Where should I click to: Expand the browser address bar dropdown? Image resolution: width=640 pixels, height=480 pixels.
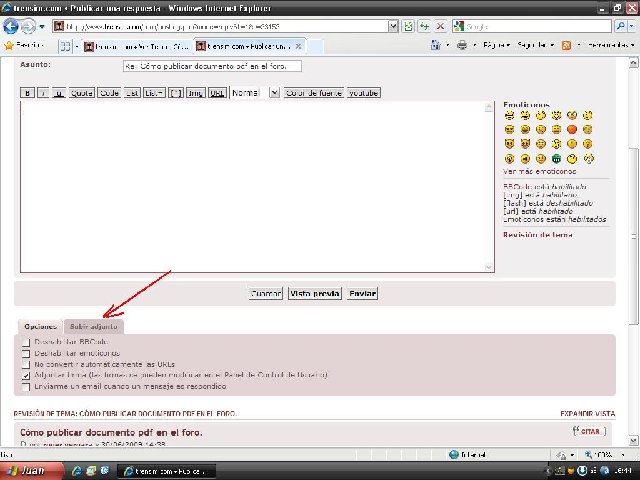[x=396, y=26]
